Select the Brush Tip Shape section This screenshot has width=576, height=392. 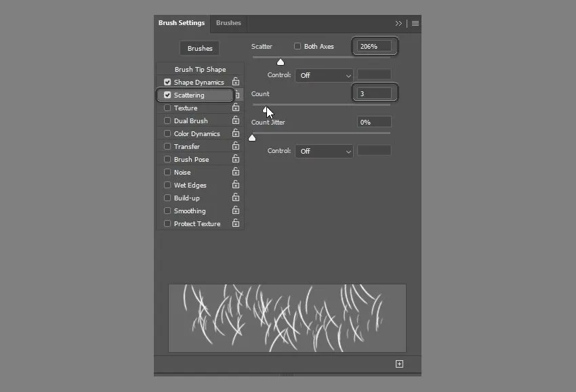(x=200, y=69)
